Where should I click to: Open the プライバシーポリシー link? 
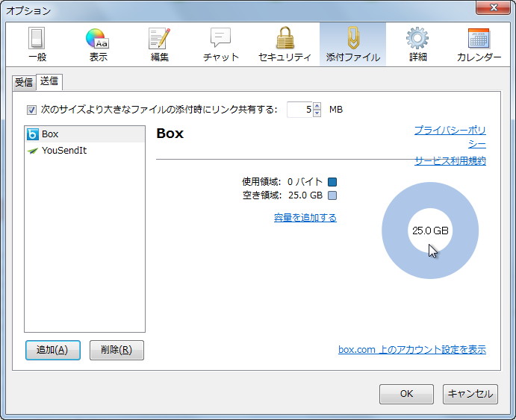tap(450, 137)
